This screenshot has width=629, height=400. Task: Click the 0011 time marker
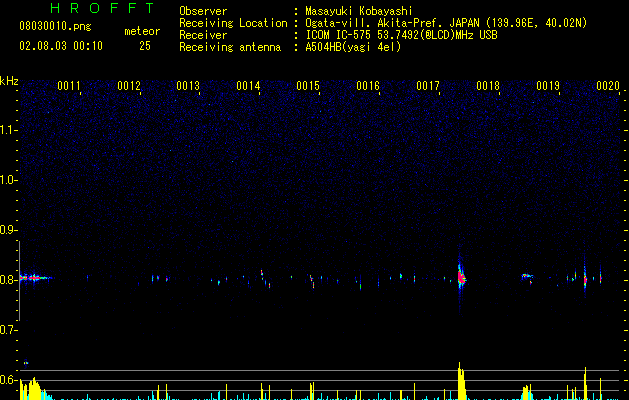pos(69,86)
